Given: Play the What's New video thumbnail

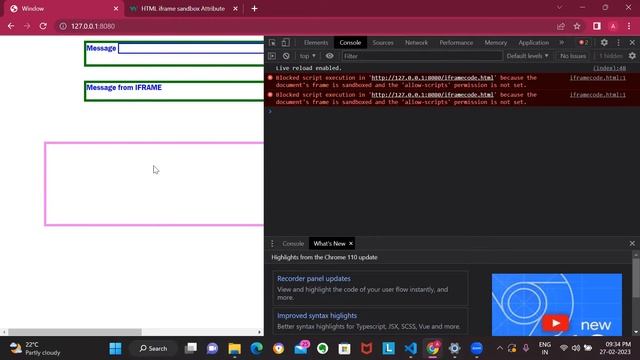Looking at the screenshot, I should point(557,304).
